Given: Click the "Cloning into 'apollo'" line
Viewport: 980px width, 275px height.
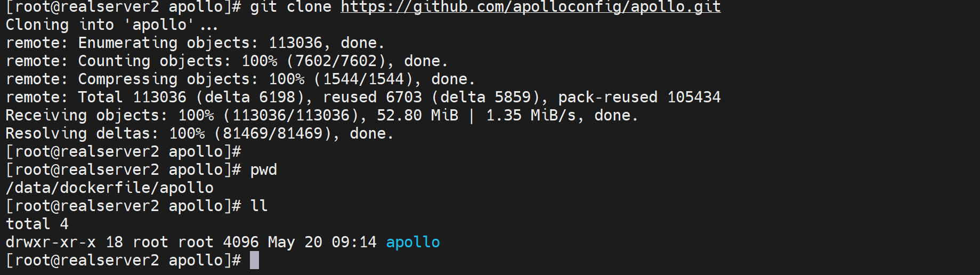Looking at the screenshot, I should click(111, 25).
